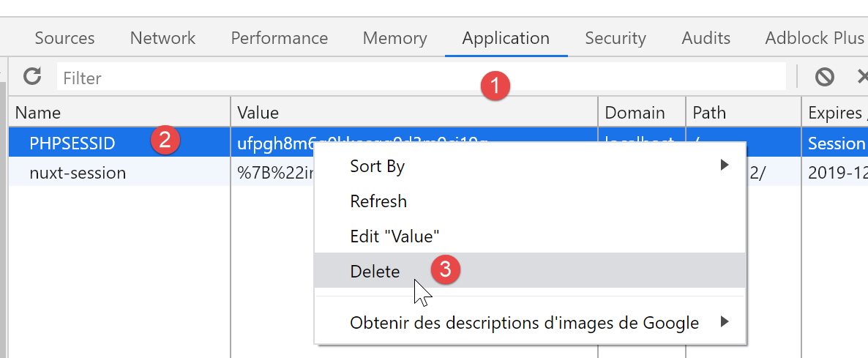This screenshot has height=358, width=868.
Task: Select the nuxt-session cookie row
Action: (78, 174)
